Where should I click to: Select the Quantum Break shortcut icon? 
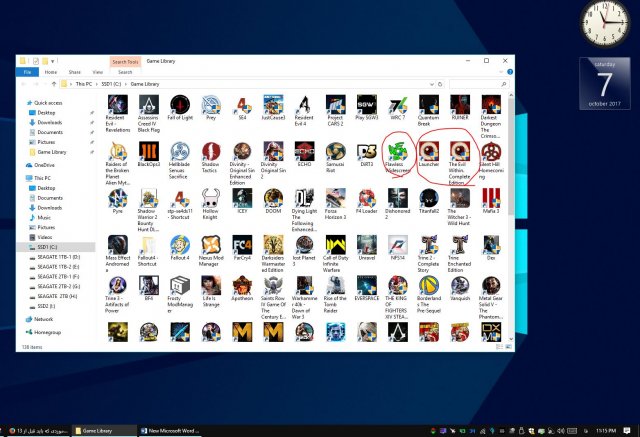pos(429,106)
